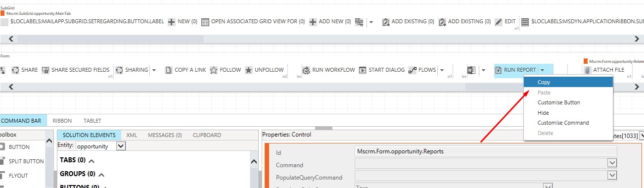Viewport: 644px width, 188px height.
Task: Click the COPY A LINK icon
Action: [169, 70]
